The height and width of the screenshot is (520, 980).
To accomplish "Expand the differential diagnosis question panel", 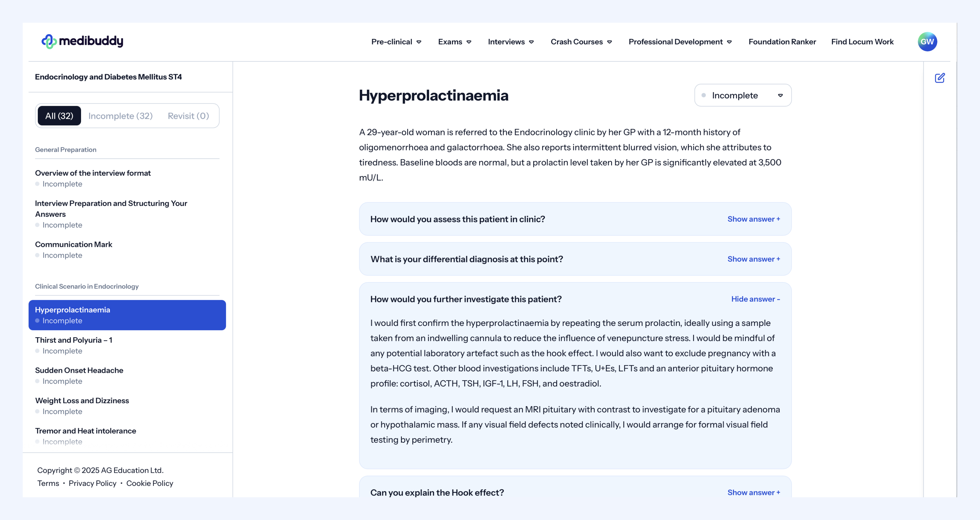I will click(x=466, y=259).
